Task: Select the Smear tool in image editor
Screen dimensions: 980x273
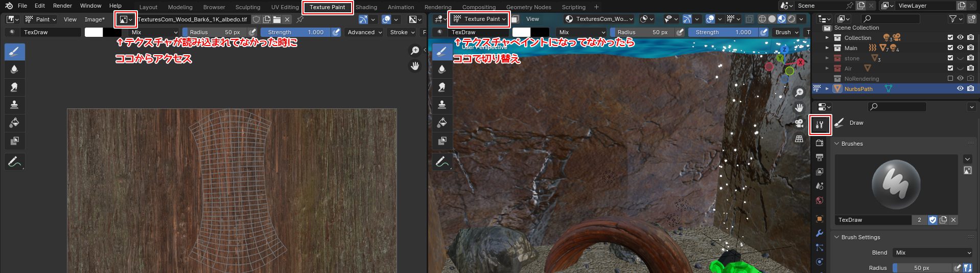Action: coord(14,87)
